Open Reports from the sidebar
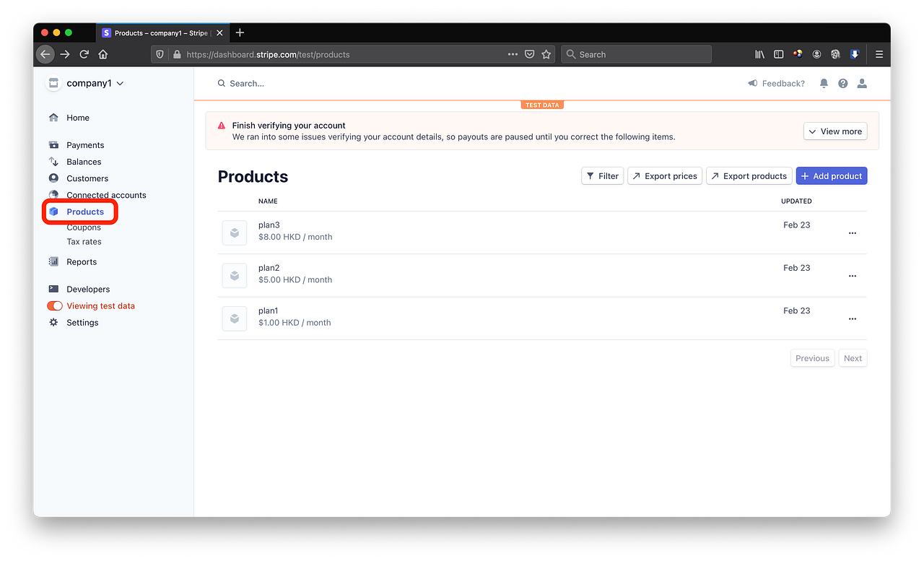The width and height of the screenshot is (924, 561). coord(80,261)
